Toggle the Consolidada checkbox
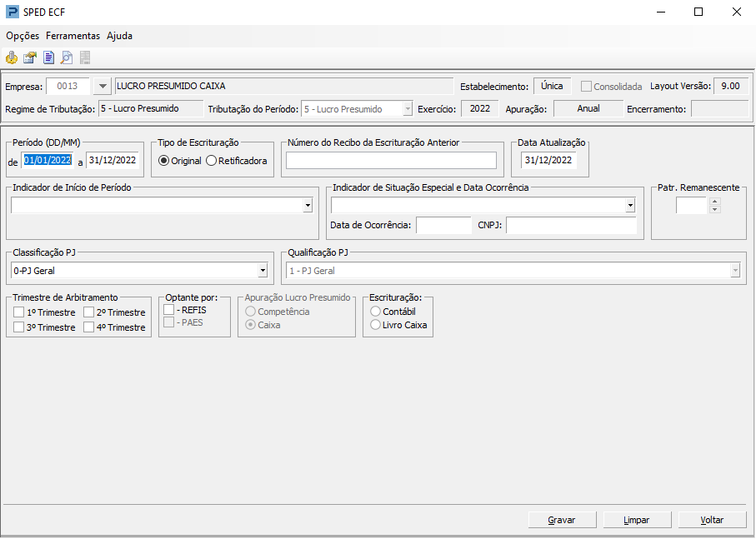The height and width of the screenshot is (539, 756). [x=586, y=86]
